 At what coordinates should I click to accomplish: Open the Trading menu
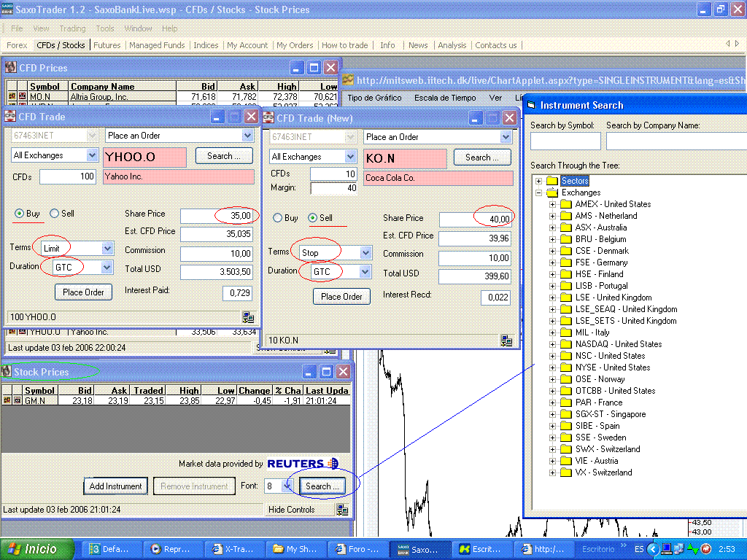click(x=72, y=28)
